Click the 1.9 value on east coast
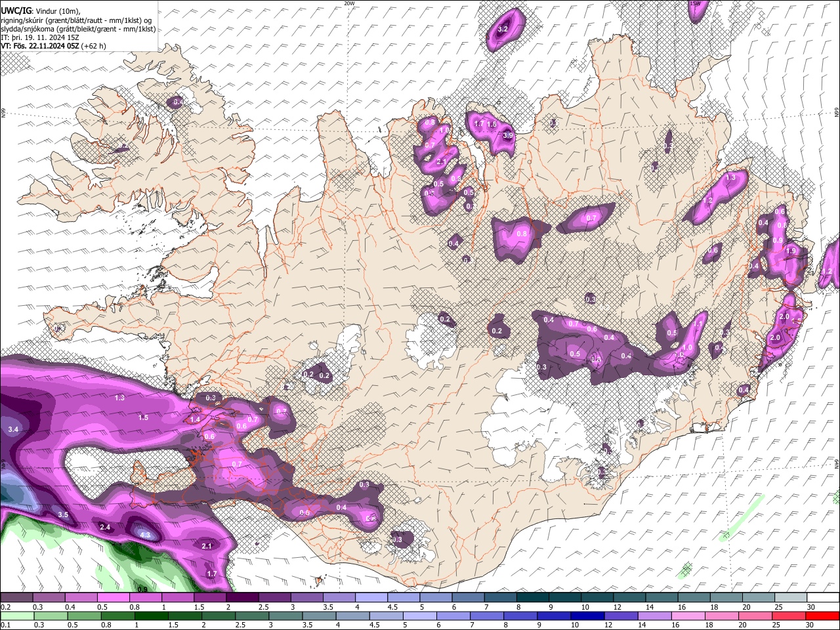840x630 pixels. click(791, 251)
